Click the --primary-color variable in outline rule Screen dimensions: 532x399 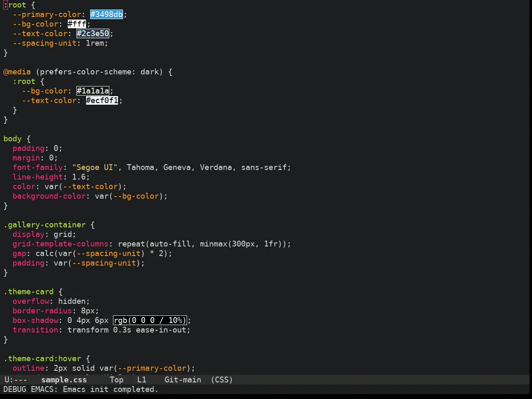(x=152, y=368)
